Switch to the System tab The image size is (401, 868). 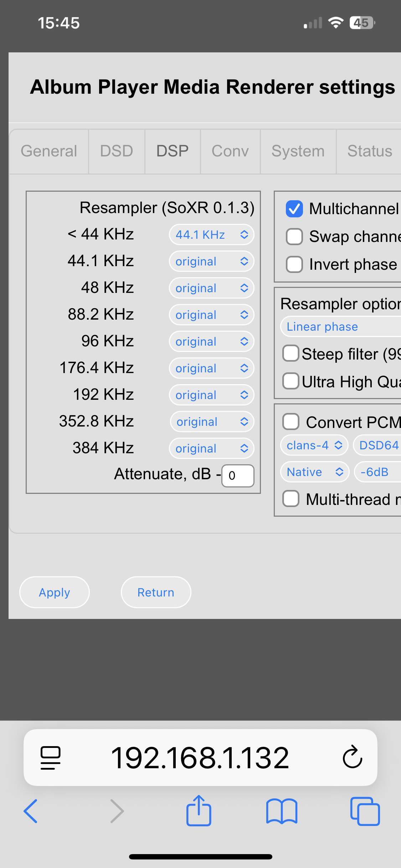(x=298, y=151)
